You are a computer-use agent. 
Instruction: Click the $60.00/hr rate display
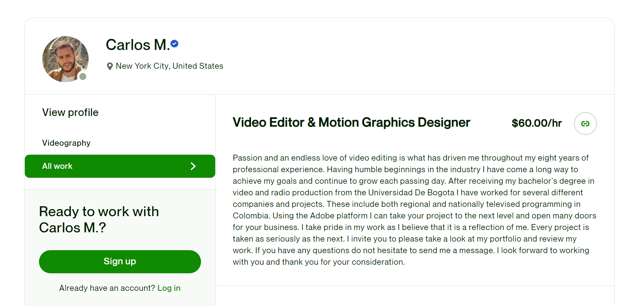click(x=537, y=123)
